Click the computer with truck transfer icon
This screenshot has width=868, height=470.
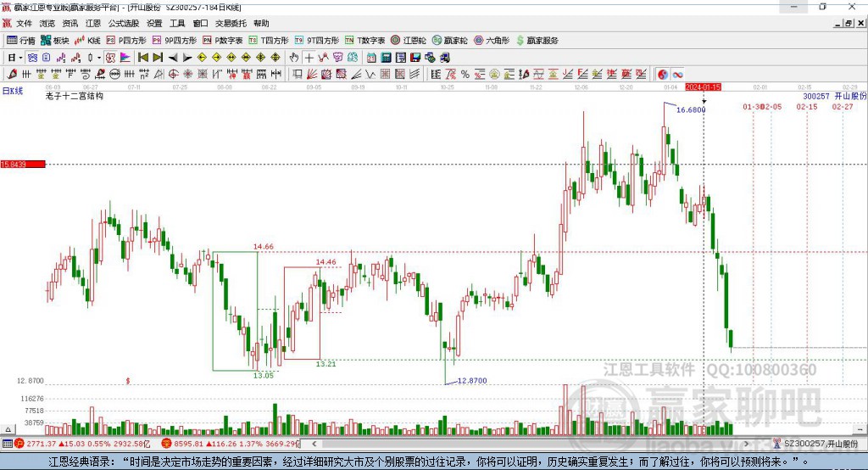[444, 57]
